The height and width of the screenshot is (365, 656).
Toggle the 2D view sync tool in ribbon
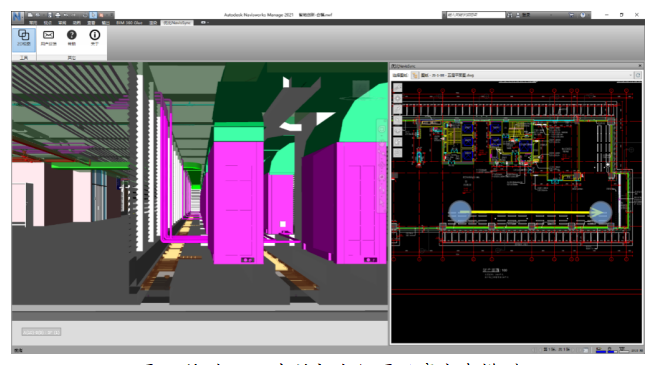24,38
